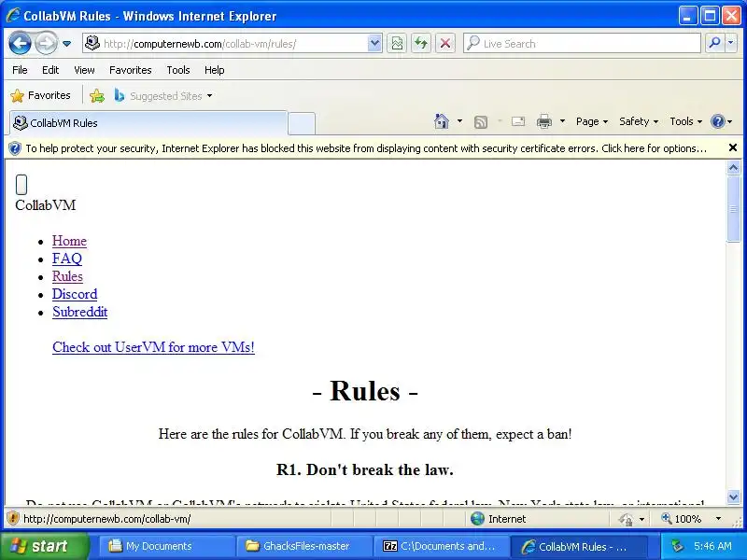The width and height of the screenshot is (747, 560).
Task: Open the Help menu
Action: tap(215, 70)
